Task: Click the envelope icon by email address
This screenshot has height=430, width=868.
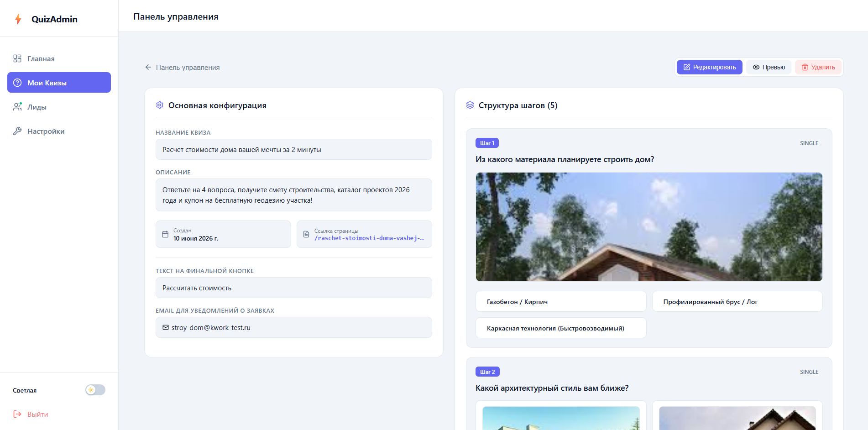Action: 166,327
